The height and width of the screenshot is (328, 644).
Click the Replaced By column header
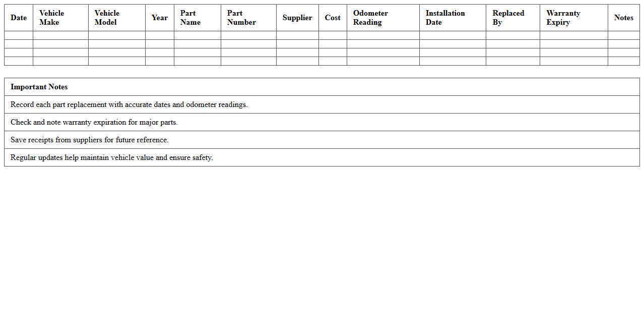508,18
